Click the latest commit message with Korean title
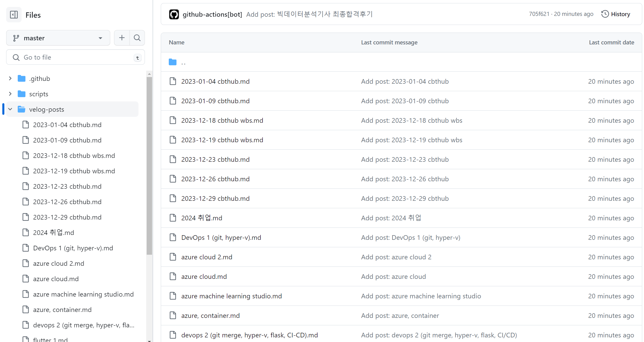Image resolution: width=644 pixels, height=342 pixels. pos(309,14)
